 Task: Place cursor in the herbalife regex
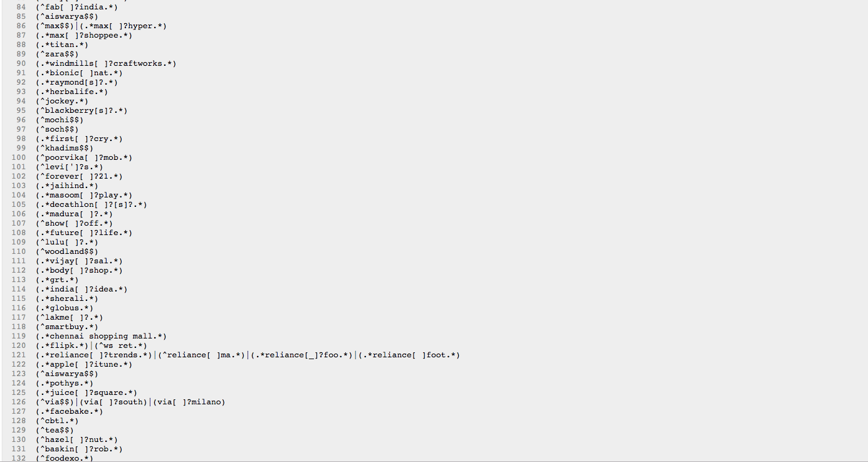point(71,92)
